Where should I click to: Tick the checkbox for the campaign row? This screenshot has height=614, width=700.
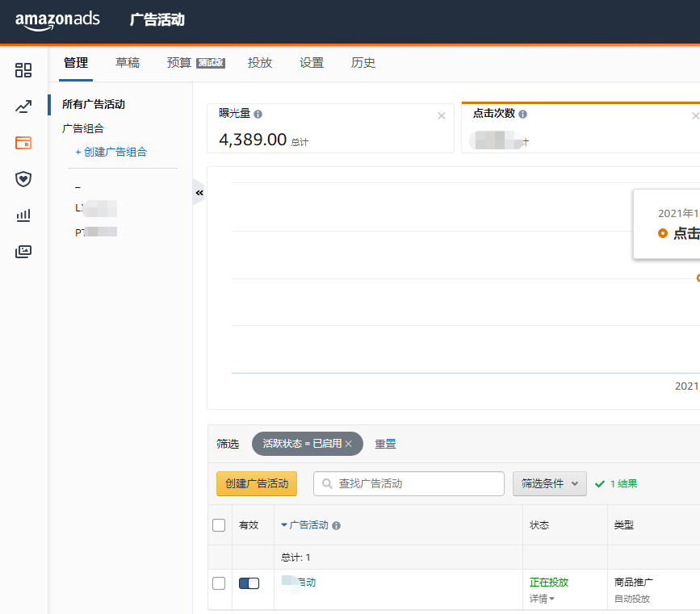coord(219,583)
